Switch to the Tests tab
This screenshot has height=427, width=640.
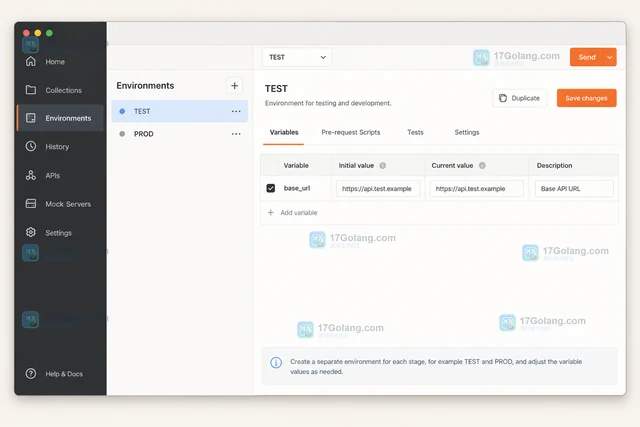415,132
